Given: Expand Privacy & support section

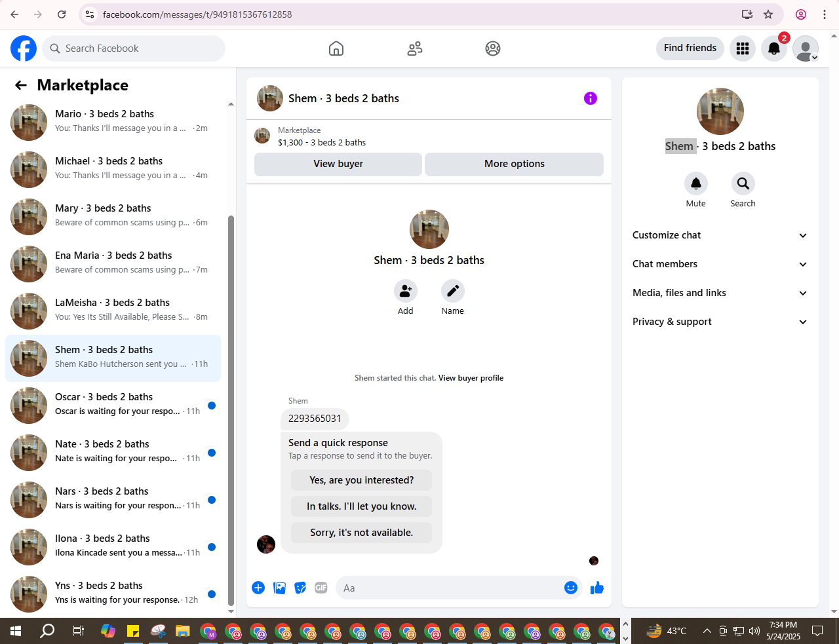Looking at the screenshot, I should 720,322.
